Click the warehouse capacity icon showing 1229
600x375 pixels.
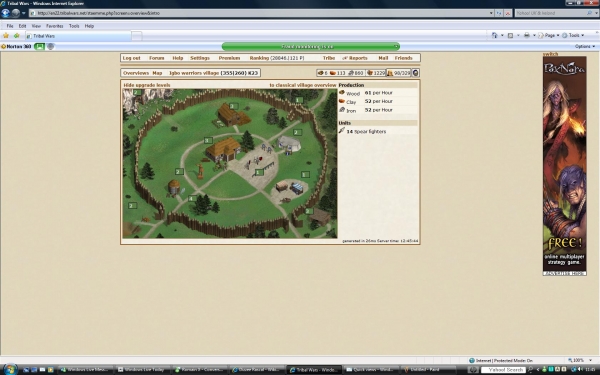click(x=370, y=73)
